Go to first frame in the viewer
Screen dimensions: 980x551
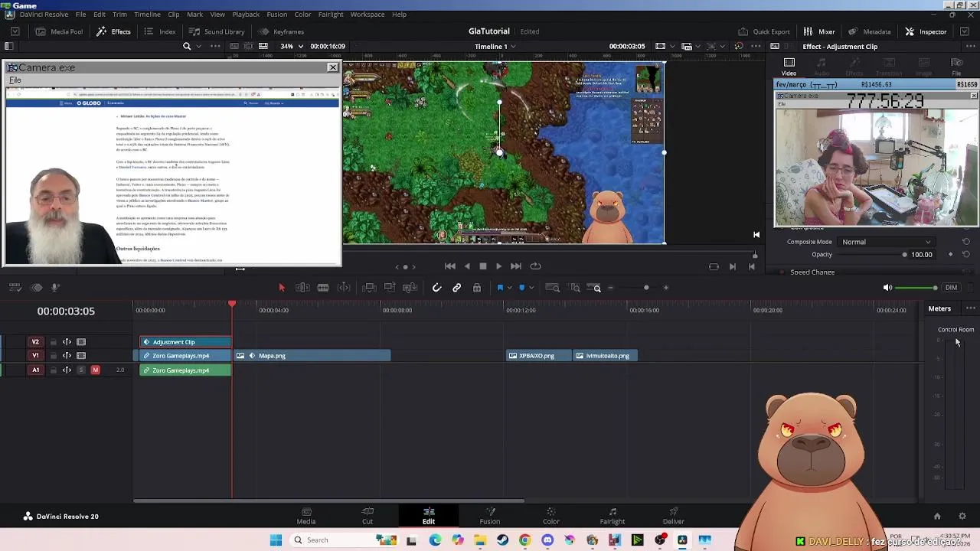[450, 266]
